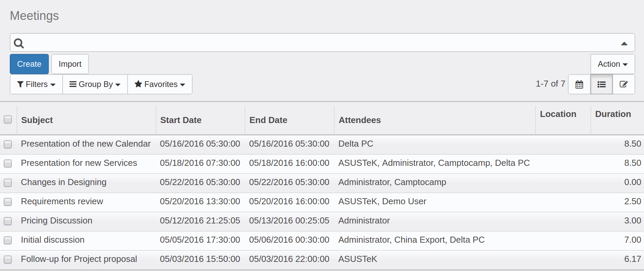This screenshot has width=644, height=271.
Task: Tick the Follow-up for Project proposal checkbox
Action: tap(8, 260)
